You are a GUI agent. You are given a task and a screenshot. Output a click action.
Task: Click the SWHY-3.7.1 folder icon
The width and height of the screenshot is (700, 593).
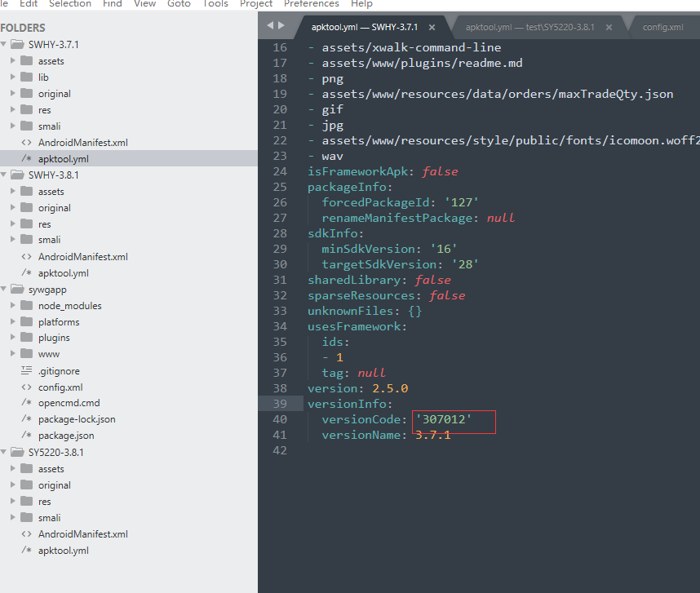tap(17, 44)
